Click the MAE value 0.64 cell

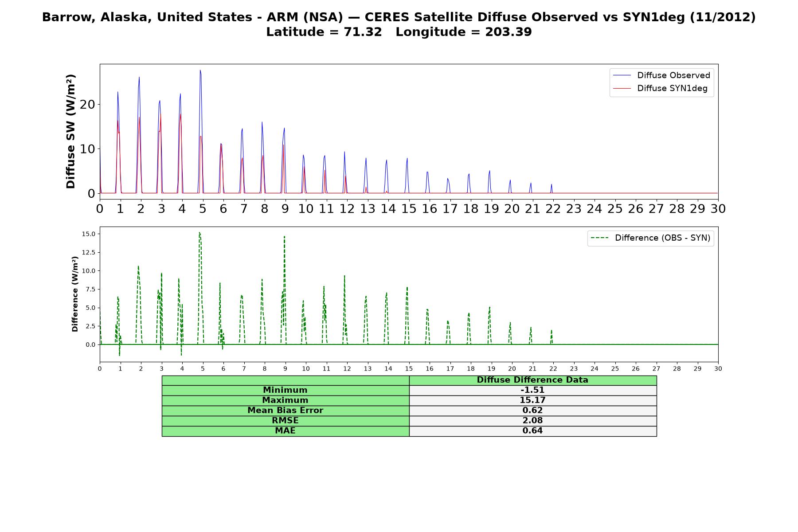point(532,431)
